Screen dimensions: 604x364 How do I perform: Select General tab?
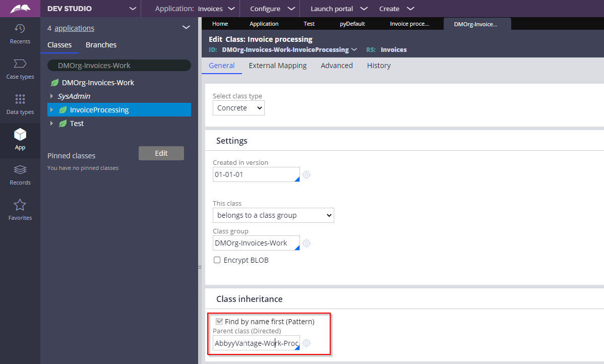(x=221, y=66)
